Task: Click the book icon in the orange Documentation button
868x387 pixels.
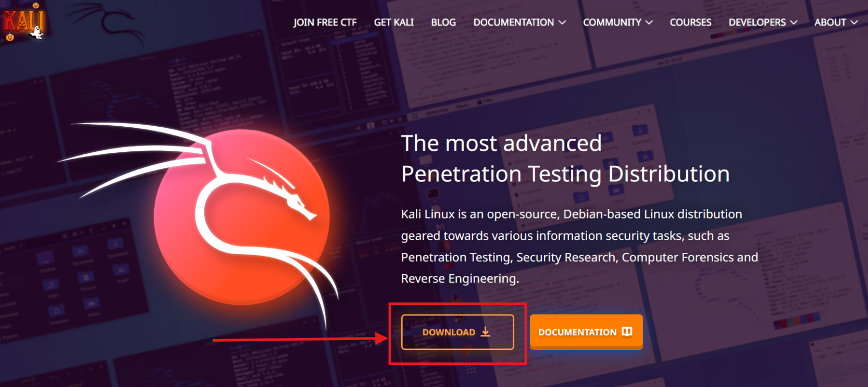Action: pyautogui.click(x=627, y=332)
